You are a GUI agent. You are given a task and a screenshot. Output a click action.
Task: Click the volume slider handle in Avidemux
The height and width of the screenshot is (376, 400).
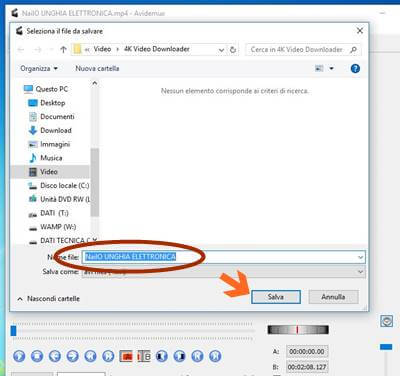click(x=386, y=347)
